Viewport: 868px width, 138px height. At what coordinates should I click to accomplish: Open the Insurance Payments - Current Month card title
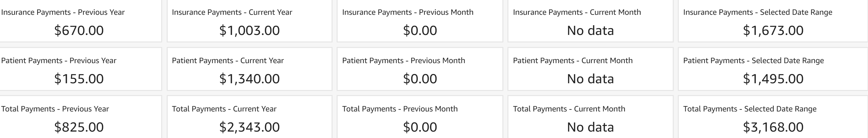click(x=577, y=12)
